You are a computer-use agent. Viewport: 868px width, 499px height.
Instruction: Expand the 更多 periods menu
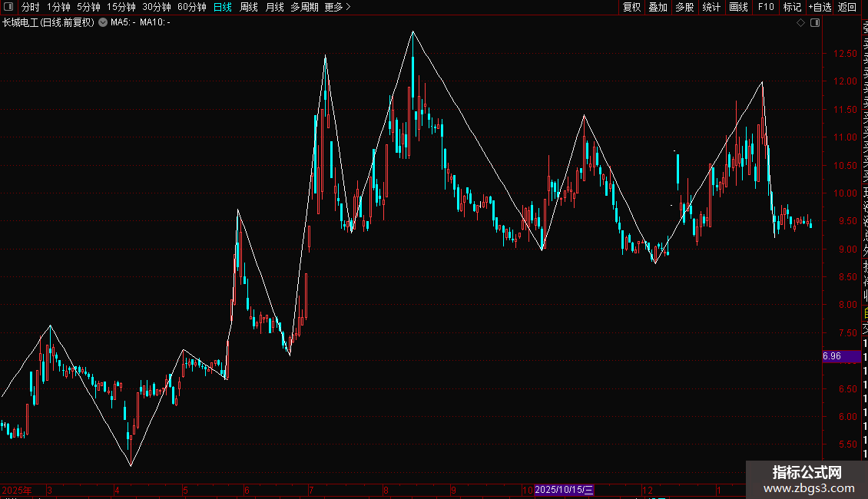click(x=338, y=7)
